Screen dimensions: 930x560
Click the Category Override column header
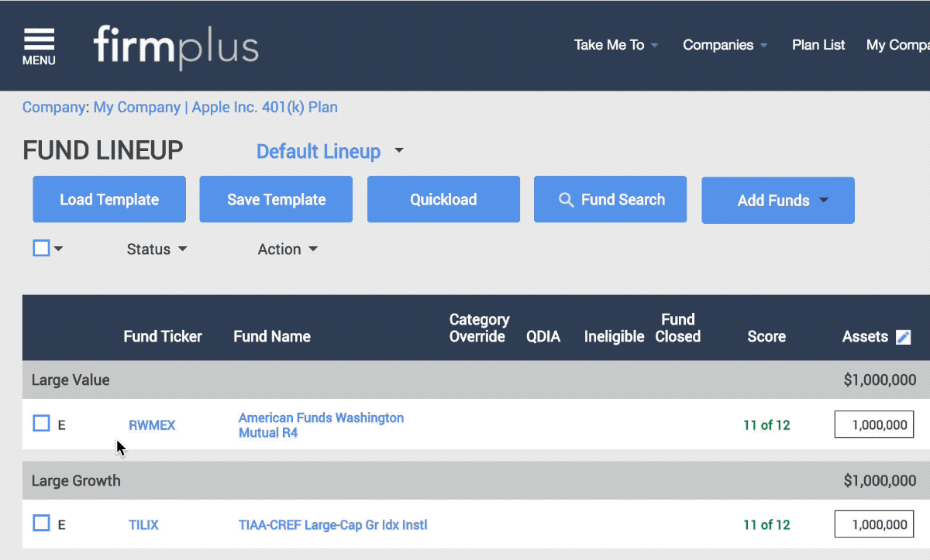pos(479,328)
